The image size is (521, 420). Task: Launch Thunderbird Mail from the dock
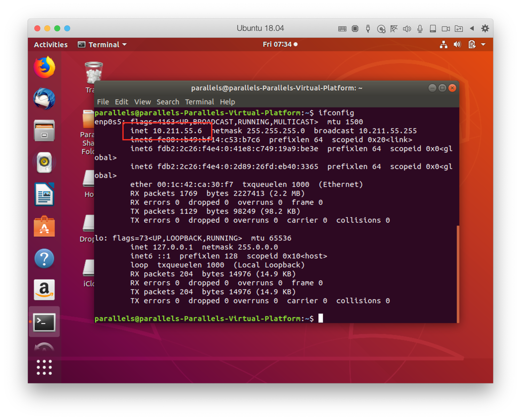(44, 99)
